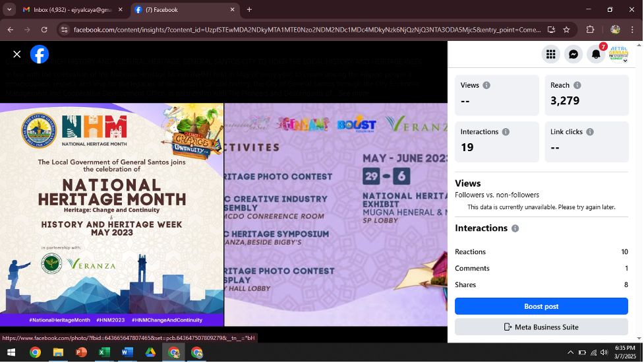Go to Facebook home via logo

coord(40,54)
